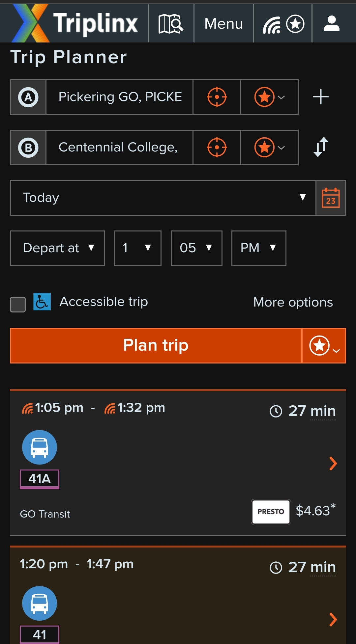Open the map search icon
This screenshot has width=356, height=644.
click(171, 23)
